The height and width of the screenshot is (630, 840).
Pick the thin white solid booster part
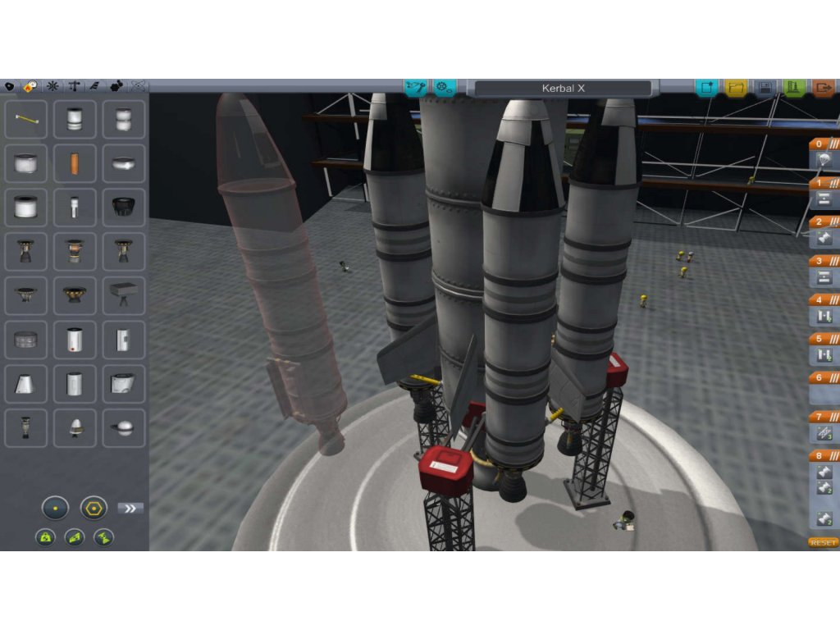75,208
